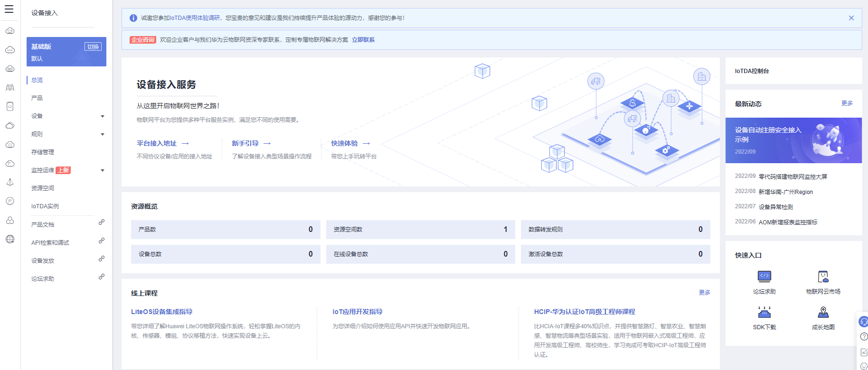Screen dimensions: 868x370
Task: Open the HCIP-华为认证IoT高级工程师课程 course
Action: click(585, 312)
